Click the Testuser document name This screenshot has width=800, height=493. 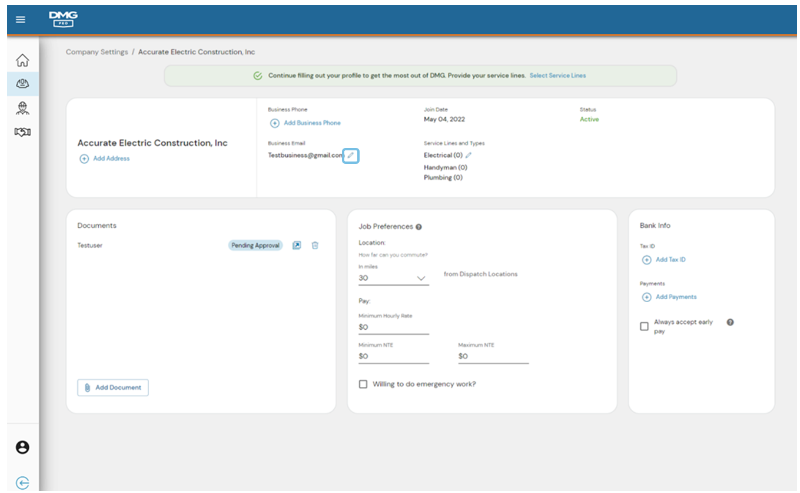pos(90,245)
